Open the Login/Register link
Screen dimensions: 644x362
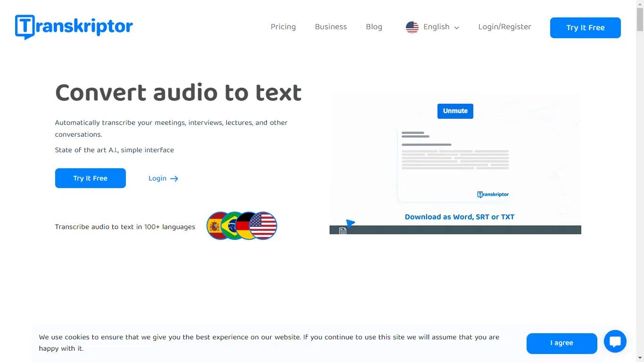pyautogui.click(x=504, y=27)
